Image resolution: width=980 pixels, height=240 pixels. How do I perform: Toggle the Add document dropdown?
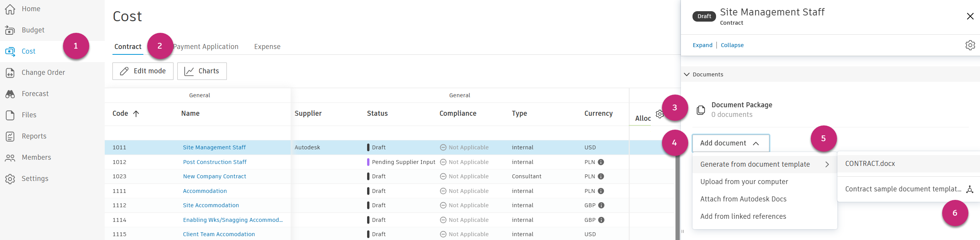pyautogui.click(x=730, y=143)
